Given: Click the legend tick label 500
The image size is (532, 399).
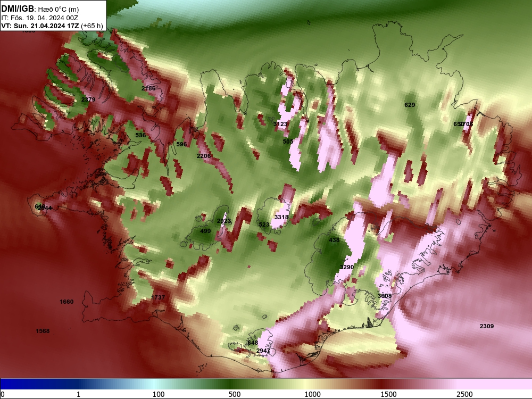Looking at the screenshot, I should click(x=235, y=394).
